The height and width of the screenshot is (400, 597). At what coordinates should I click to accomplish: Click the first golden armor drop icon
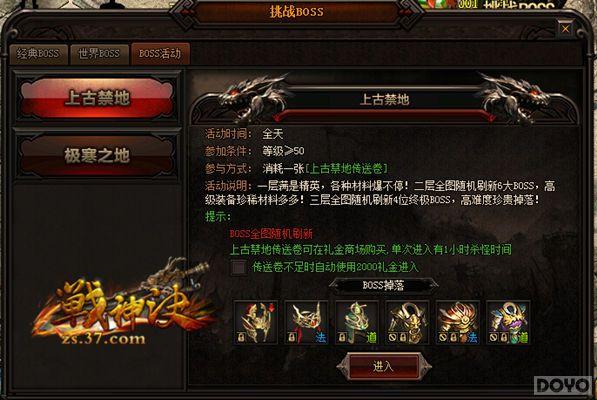(x=255, y=322)
